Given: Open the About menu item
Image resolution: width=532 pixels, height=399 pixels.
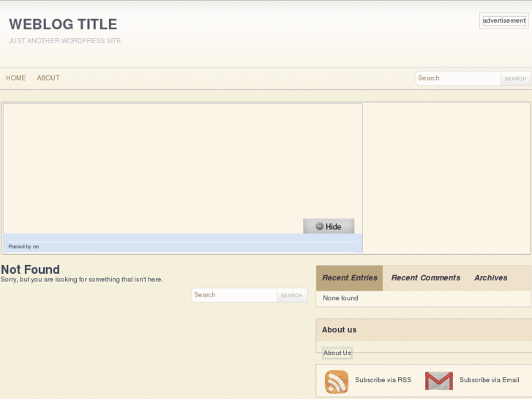Looking at the screenshot, I should (x=48, y=78).
